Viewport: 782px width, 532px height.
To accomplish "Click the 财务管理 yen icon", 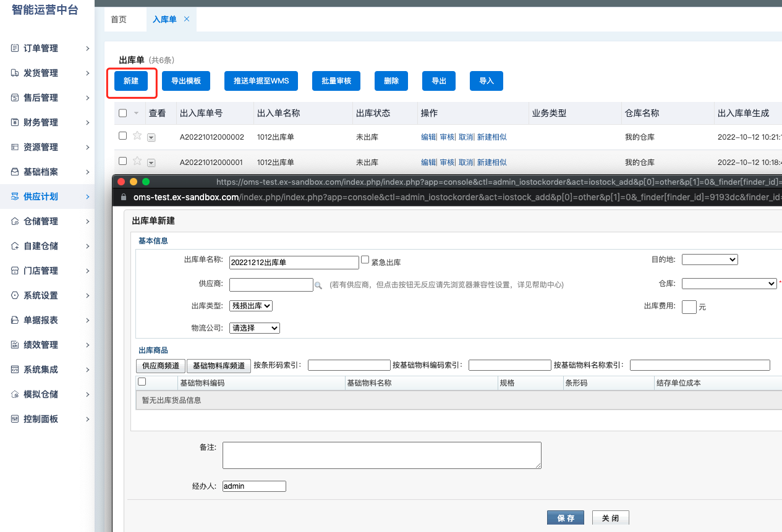I will [x=15, y=122].
